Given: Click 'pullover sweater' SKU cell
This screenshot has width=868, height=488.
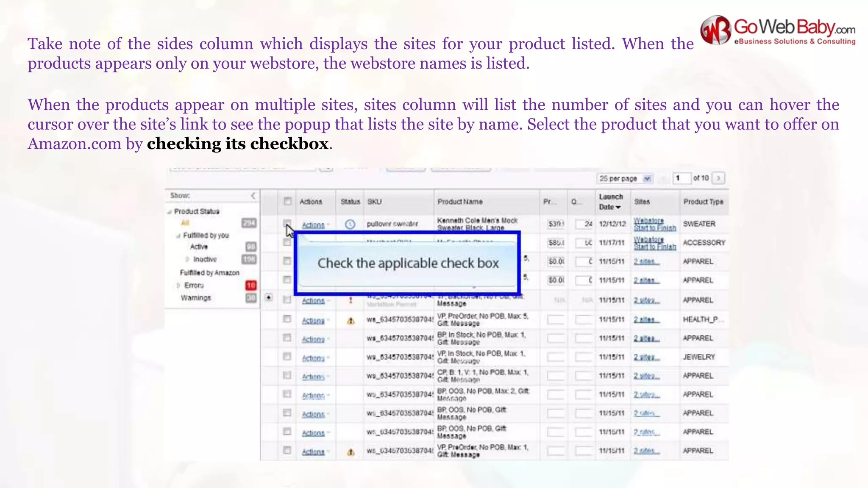Looking at the screenshot, I should tap(392, 224).
